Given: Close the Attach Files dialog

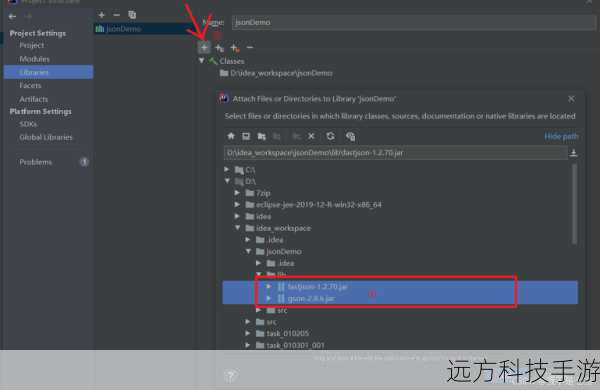Looking at the screenshot, I should [x=571, y=99].
